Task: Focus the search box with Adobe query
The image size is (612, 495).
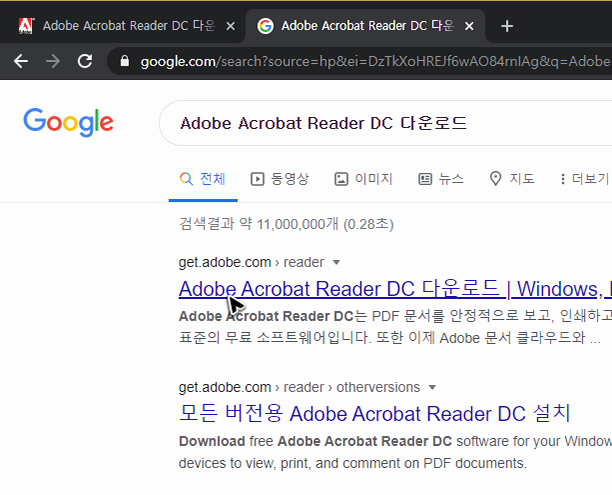Action: click(x=386, y=123)
